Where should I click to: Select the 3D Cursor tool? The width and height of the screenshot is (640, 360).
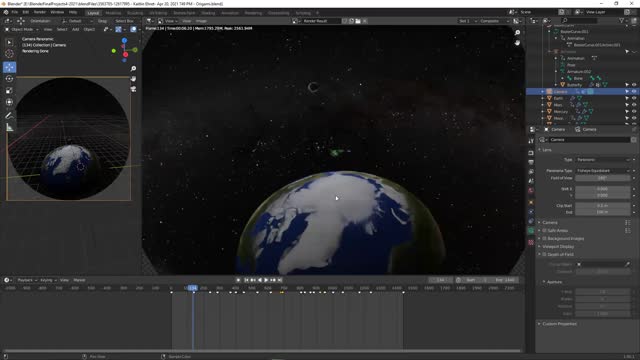9,53
